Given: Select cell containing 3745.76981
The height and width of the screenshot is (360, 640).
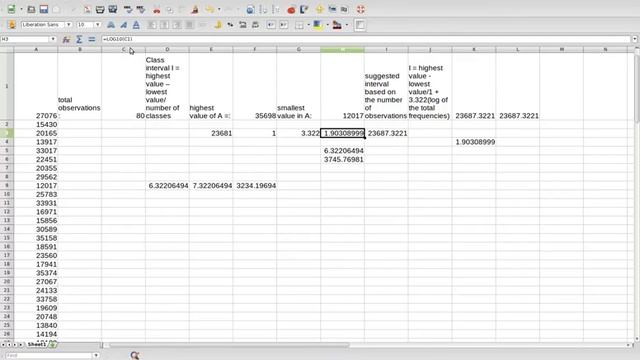Looking at the screenshot, I should [342, 160].
